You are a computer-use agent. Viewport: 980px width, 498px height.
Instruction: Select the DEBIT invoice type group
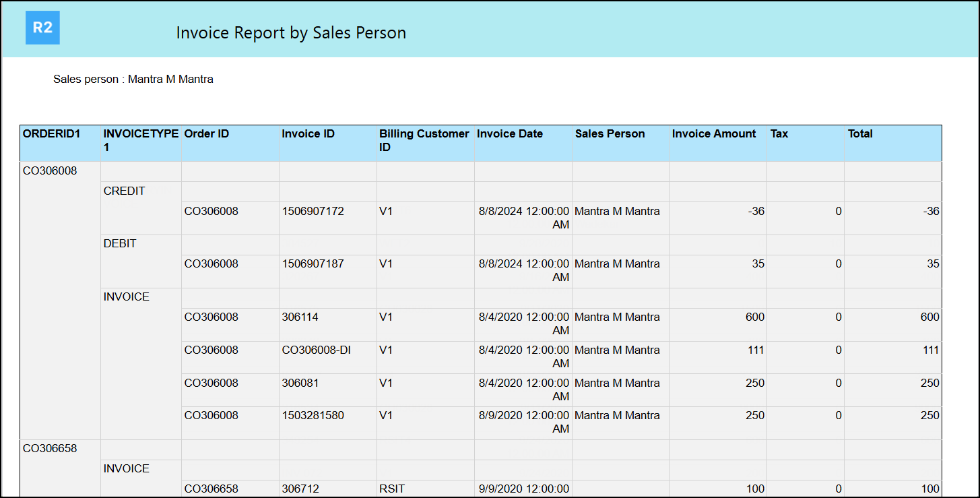point(121,244)
